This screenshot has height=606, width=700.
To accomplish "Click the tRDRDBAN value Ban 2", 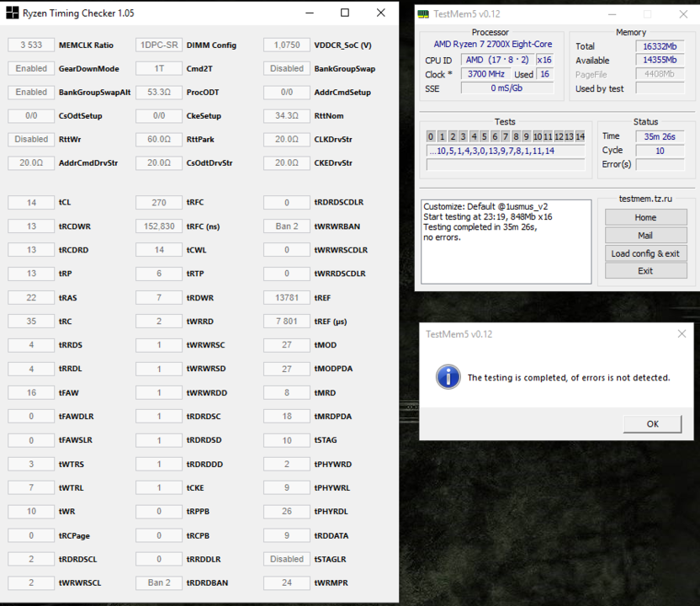I will coord(159,582).
